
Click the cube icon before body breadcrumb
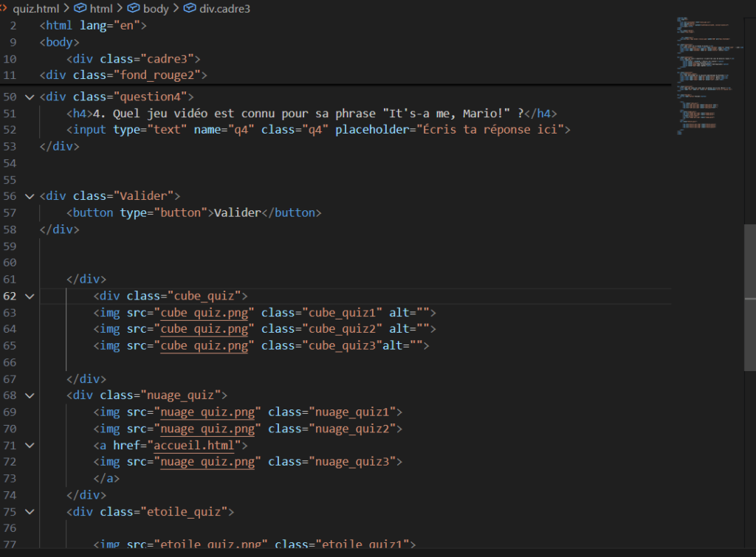click(134, 8)
